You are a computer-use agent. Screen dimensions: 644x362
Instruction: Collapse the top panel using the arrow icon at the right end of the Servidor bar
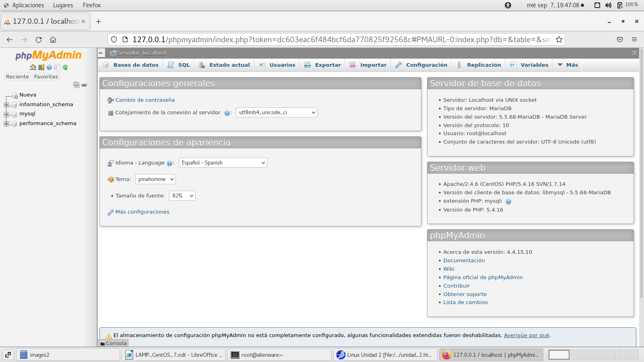point(634,53)
